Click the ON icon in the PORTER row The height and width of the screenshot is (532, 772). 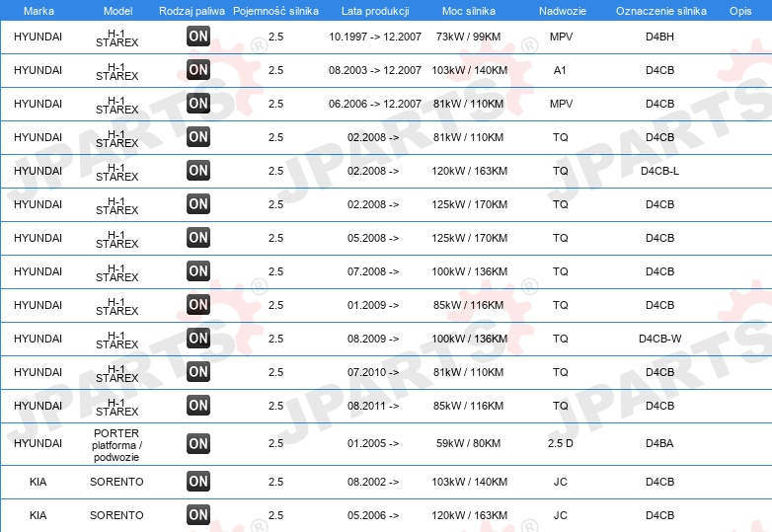pos(198,444)
